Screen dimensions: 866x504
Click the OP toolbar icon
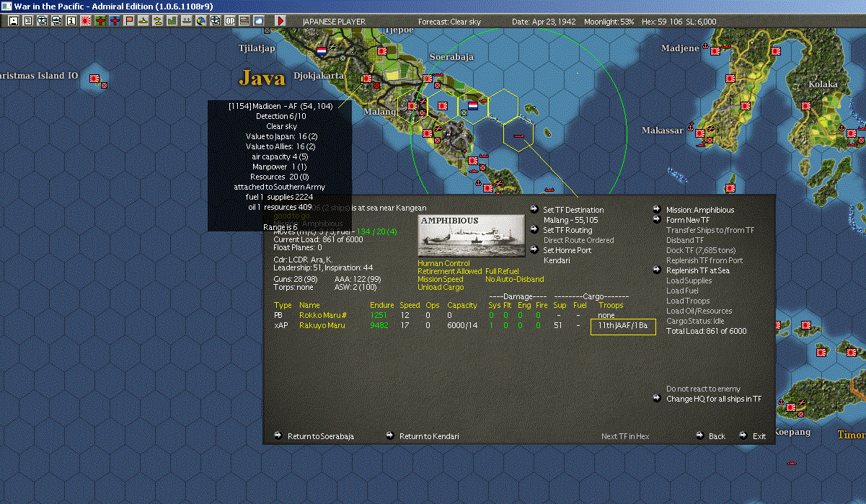(x=229, y=21)
